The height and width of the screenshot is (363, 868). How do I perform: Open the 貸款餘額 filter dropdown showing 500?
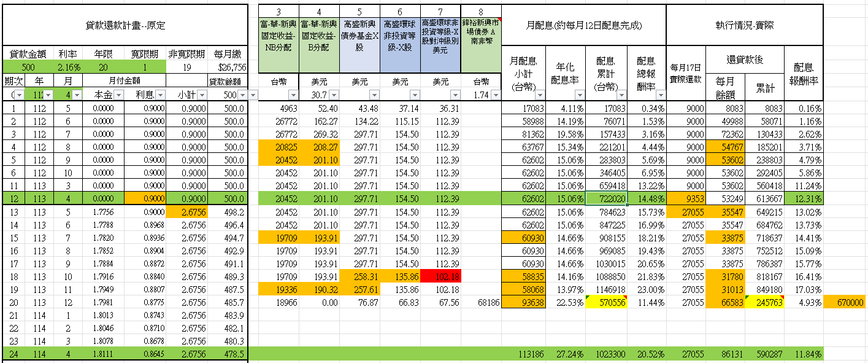click(x=242, y=95)
